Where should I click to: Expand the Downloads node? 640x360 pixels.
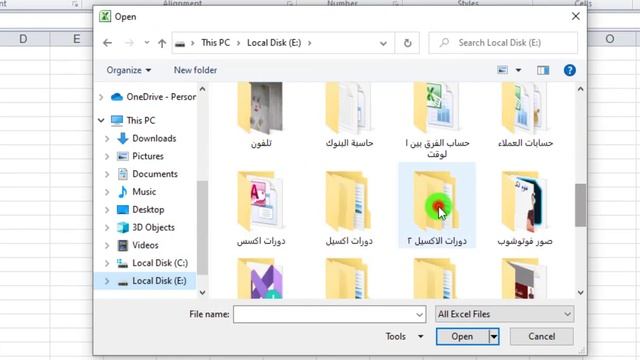[x=107, y=139]
